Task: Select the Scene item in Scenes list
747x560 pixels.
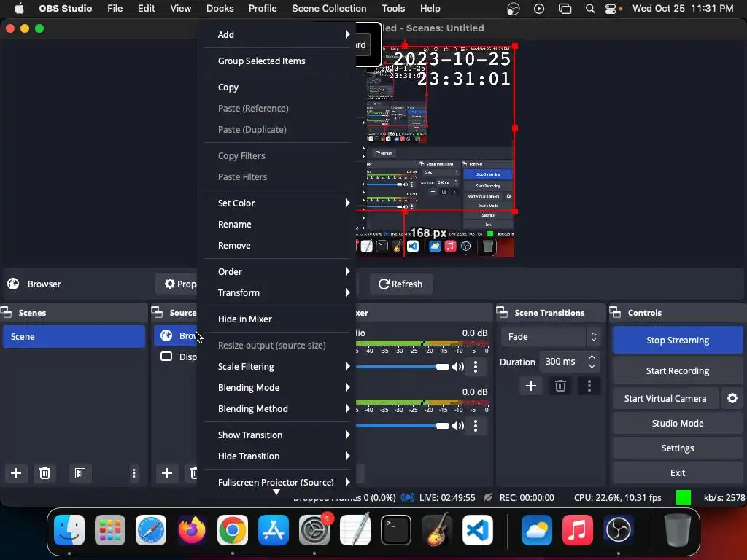Action: pyautogui.click(x=74, y=336)
